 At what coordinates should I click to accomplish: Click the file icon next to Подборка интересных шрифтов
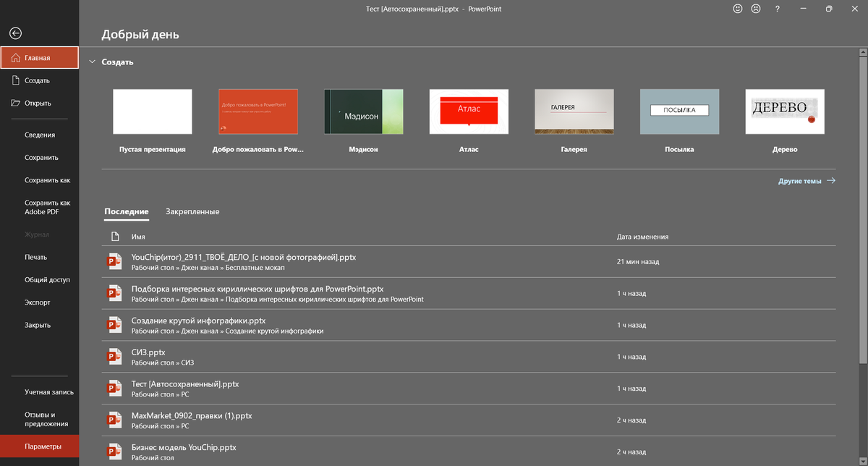[x=114, y=293]
